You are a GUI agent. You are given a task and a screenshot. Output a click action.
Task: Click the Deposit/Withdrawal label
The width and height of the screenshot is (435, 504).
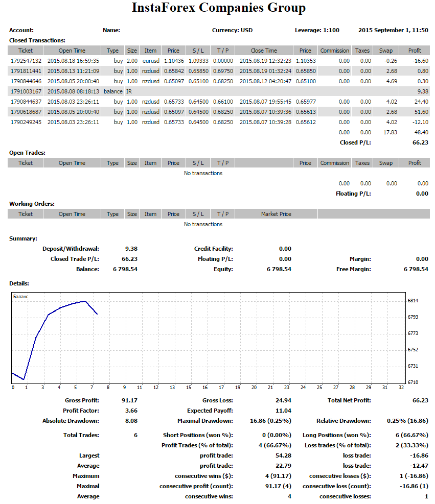pos(71,249)
